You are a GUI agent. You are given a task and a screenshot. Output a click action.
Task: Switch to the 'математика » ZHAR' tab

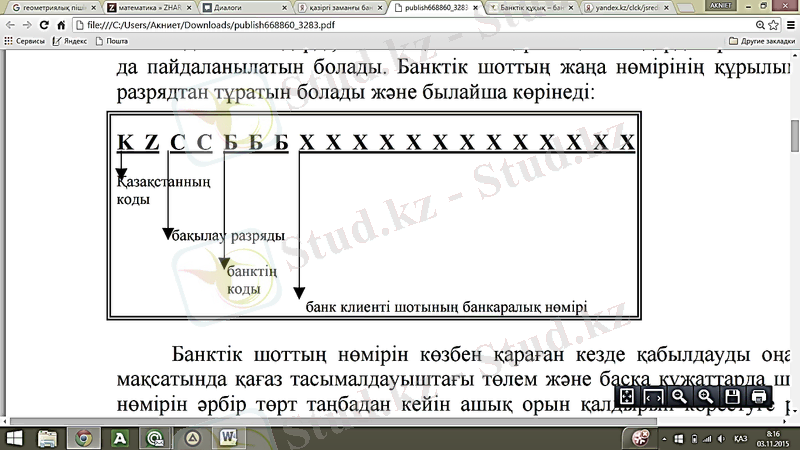(x=148, y=8)
